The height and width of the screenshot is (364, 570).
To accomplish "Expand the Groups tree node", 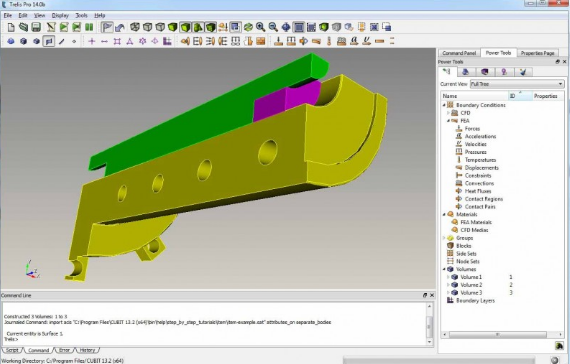I will [x=444, y=238].
